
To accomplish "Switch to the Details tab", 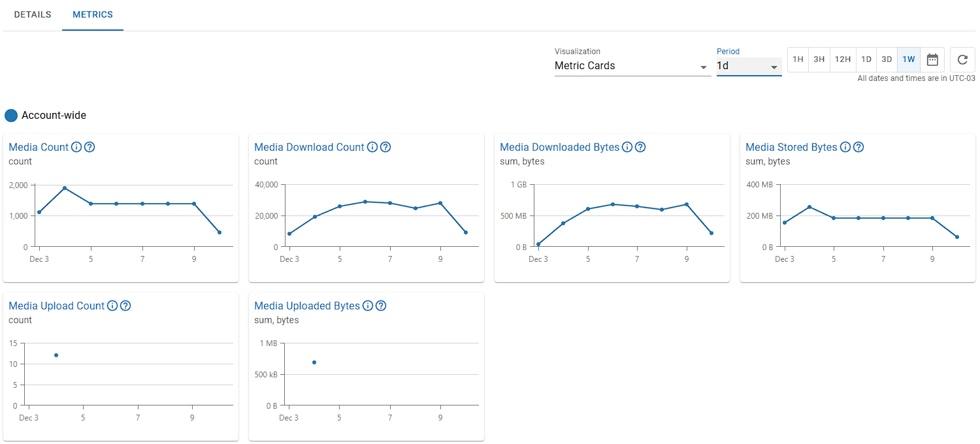I will click(33, 14).
